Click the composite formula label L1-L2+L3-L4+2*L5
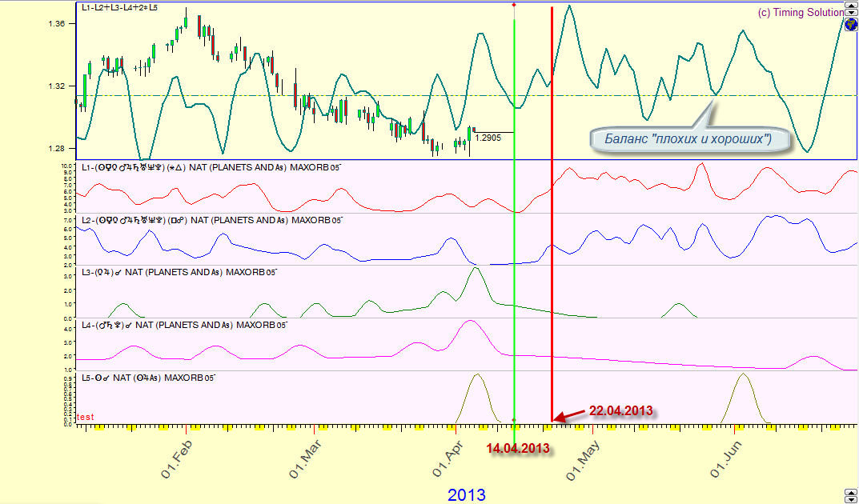The height and width of the screenshot is (504, 859). click(x=120, y=8)
